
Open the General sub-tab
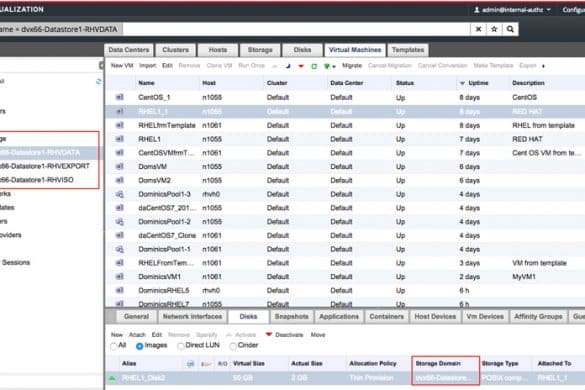tap(136, 317)
